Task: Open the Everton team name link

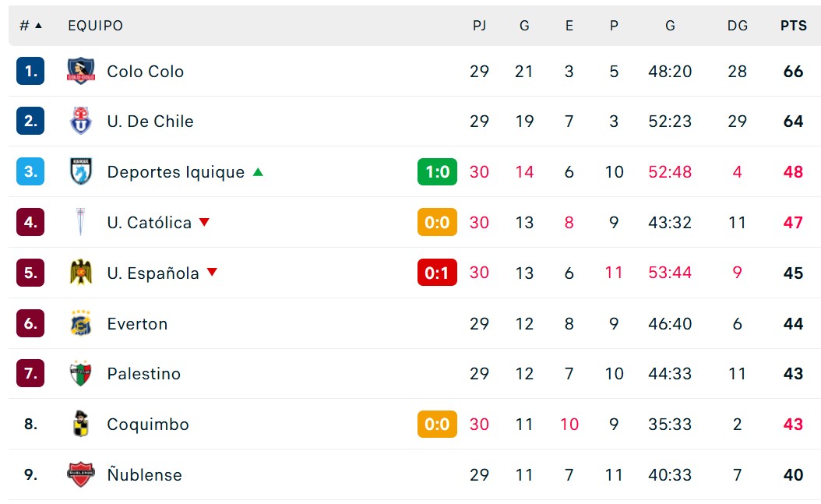Action: tap(137, 323)
